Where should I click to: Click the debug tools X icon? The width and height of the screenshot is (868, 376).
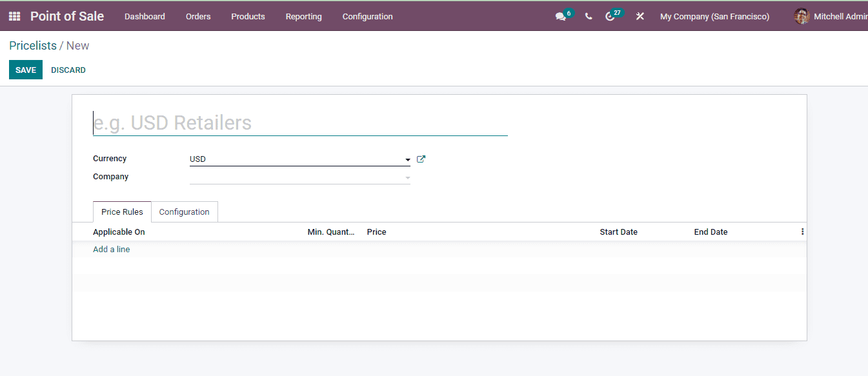(640, 17)
